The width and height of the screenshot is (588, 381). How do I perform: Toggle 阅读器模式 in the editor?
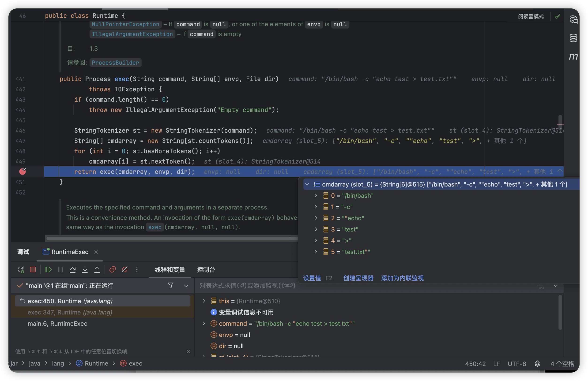[531, 17]
